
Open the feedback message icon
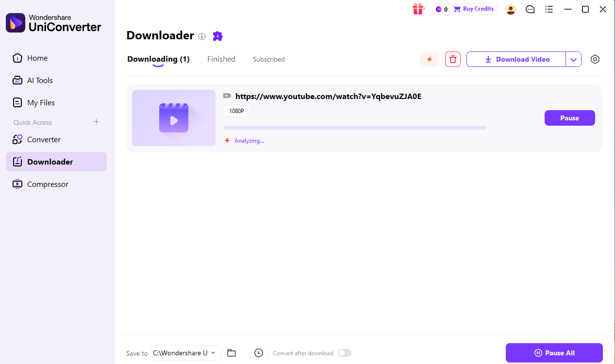pos(530,9)
